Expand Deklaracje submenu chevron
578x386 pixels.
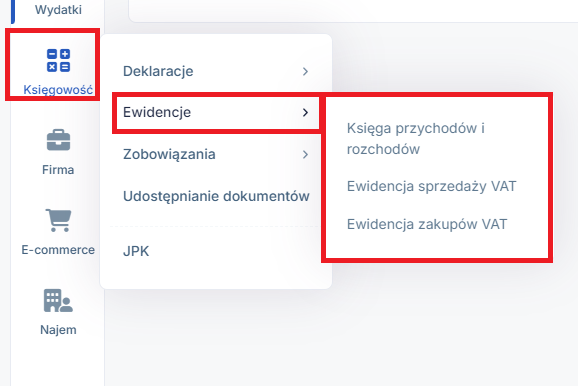(x=305, y=71)
